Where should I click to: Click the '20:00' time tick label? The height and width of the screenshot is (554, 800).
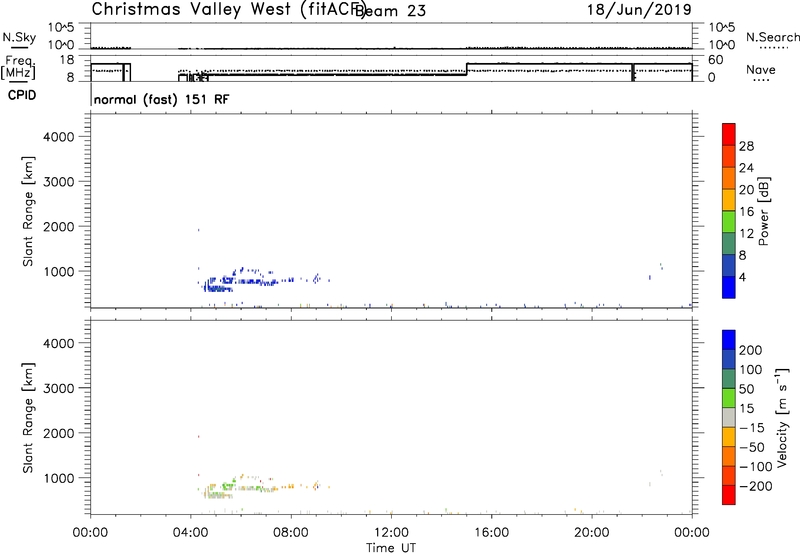pos(592,533)
